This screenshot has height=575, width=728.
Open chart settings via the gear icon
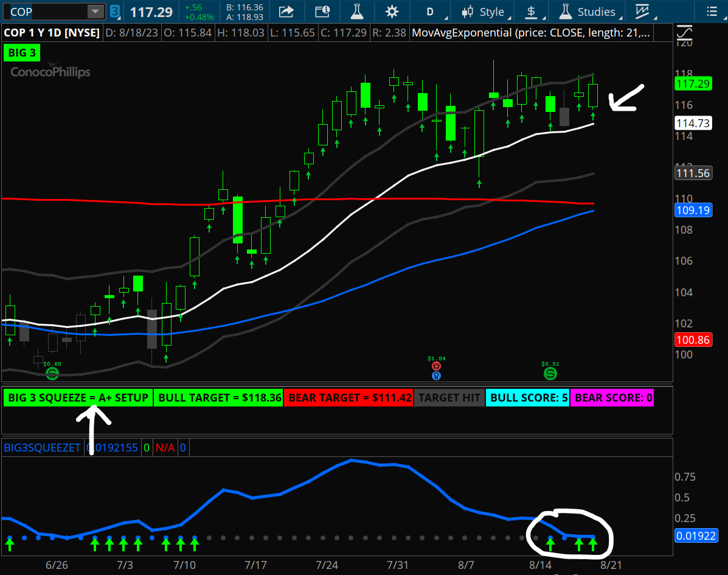pyautogui.click(x=392, y=12)
